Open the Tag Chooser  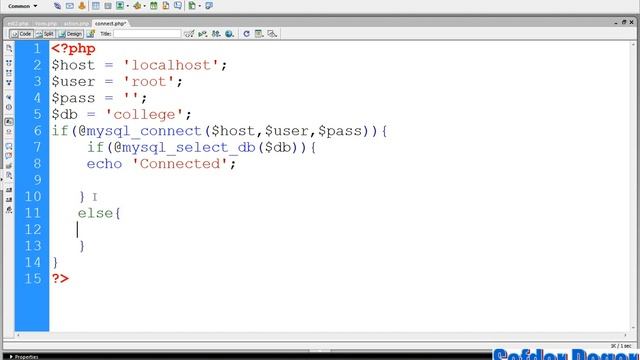209,6
